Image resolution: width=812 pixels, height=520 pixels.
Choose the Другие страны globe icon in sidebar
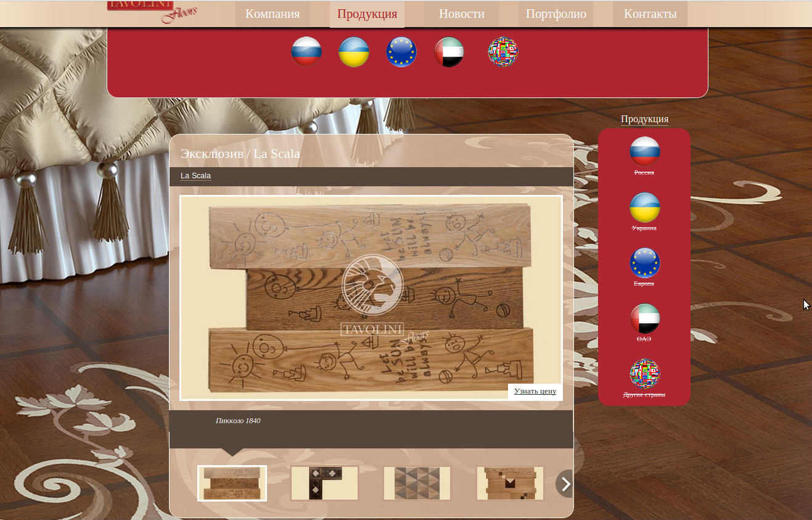click(645, 374)
